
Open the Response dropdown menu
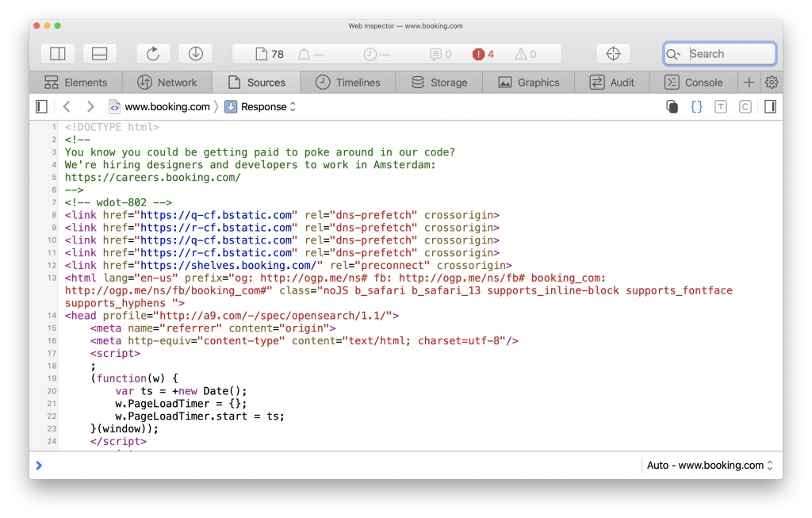262,106
